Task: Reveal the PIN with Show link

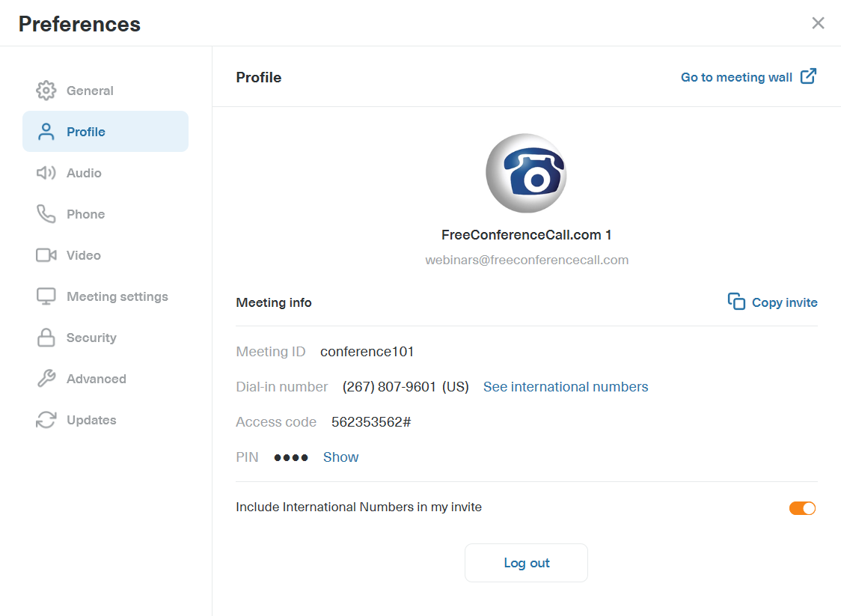Action: click(340, 457)
